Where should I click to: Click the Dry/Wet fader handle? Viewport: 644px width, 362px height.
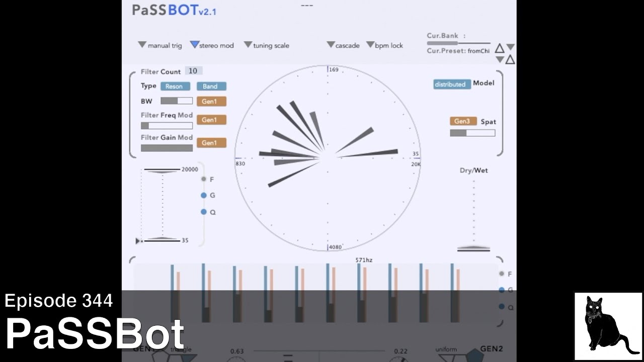point(473,248)
